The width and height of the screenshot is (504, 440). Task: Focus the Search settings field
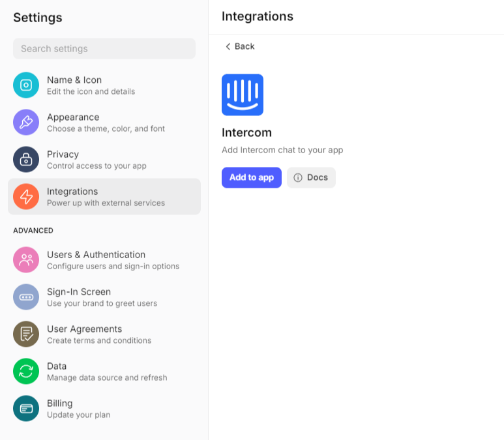coord(104,48)
